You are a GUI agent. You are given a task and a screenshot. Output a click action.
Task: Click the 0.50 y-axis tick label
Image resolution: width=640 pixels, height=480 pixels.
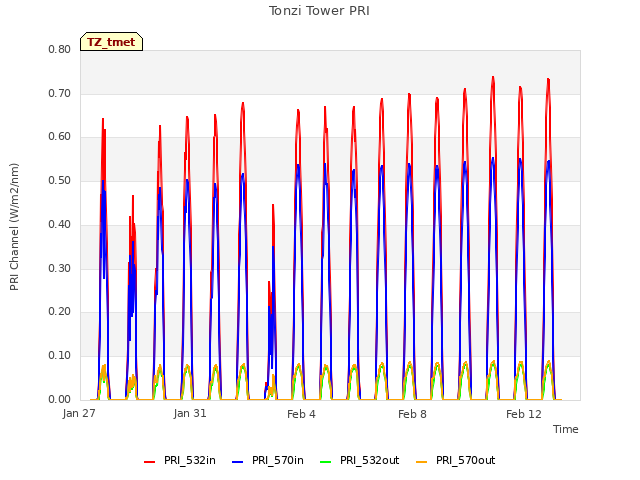click(60, 180)
